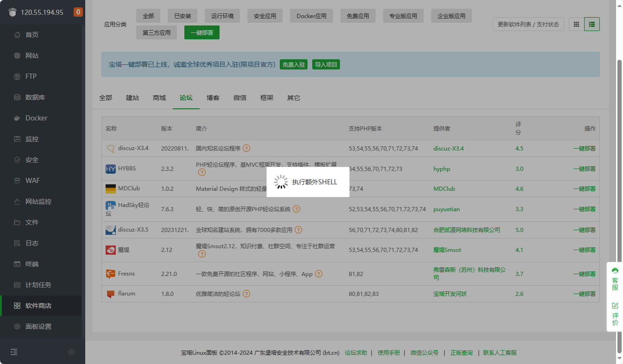The image size is (623, 364).
Task: Click help icon beside HadSky description
Action: point(296,209)
